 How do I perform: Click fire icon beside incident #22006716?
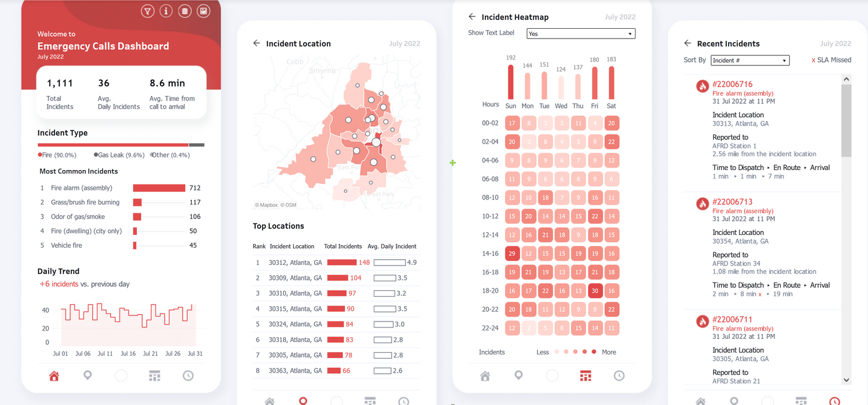[702, 86]
